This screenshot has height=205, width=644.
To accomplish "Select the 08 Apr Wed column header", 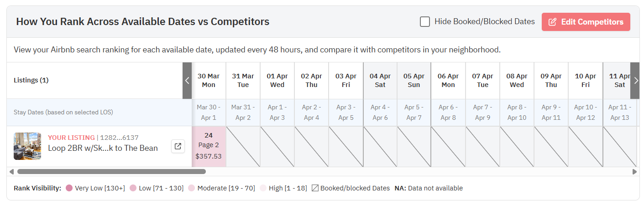I will [517, 81].
